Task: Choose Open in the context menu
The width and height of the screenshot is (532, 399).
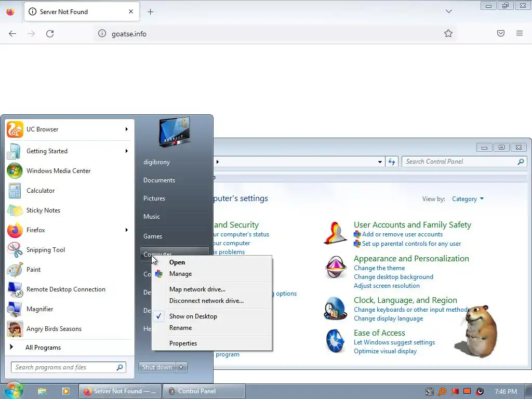Action: 212,262
